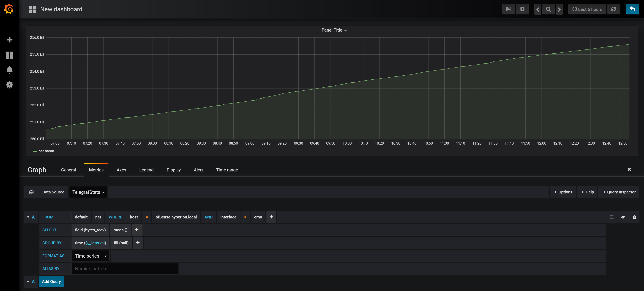Open the Alerting bell icon in sidebar
The image size is (644, 291).
pyautogui.click(x=10, y=70)
